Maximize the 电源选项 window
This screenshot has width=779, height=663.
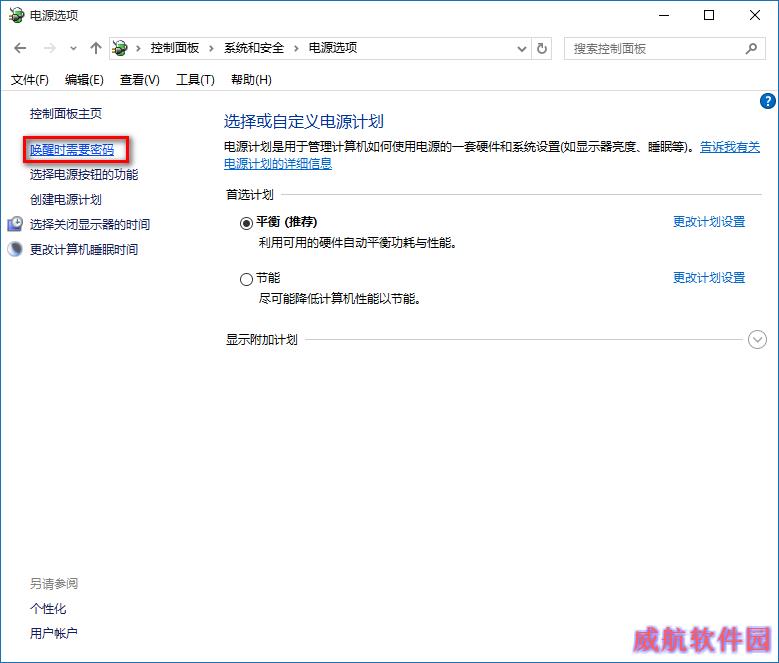pos(709,15)
